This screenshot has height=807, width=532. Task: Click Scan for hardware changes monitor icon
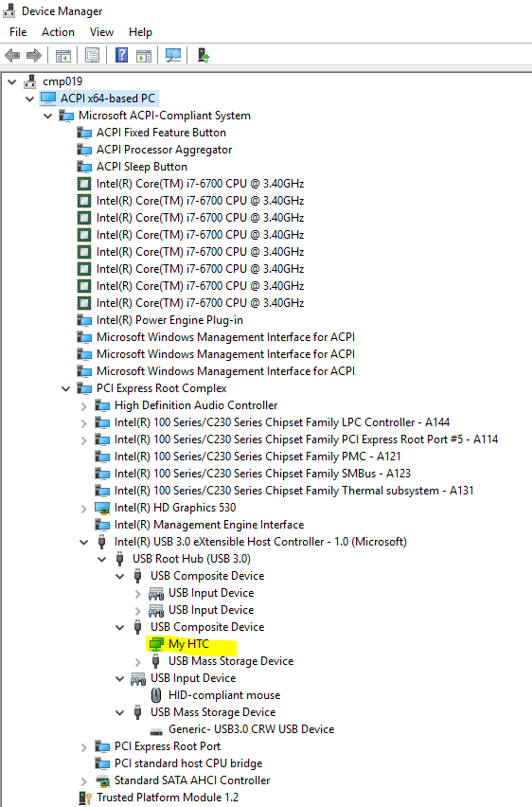(x=173, y=55)
